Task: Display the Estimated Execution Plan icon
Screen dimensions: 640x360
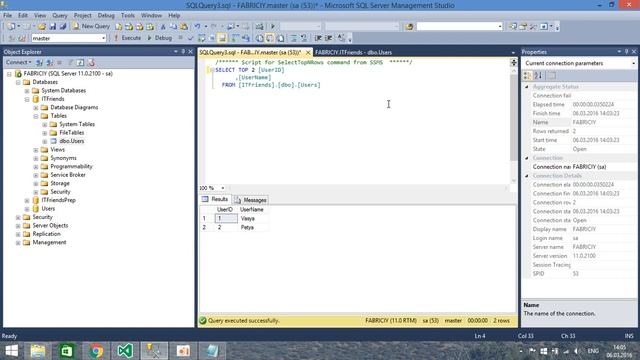Action: pyautogui.click(x=201, y=38)
